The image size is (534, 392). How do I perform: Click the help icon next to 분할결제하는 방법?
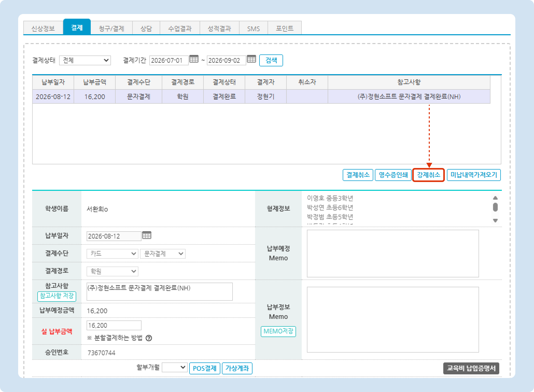149,338
